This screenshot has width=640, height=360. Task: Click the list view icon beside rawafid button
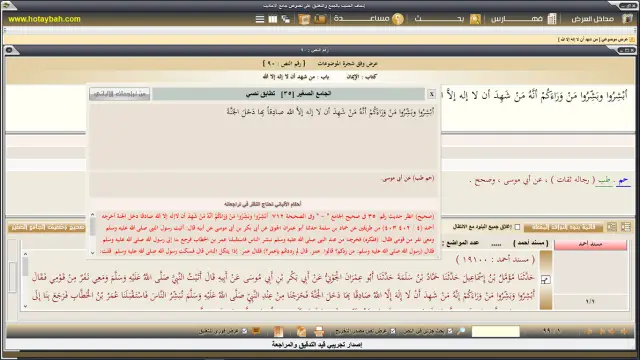pos(611,227)
